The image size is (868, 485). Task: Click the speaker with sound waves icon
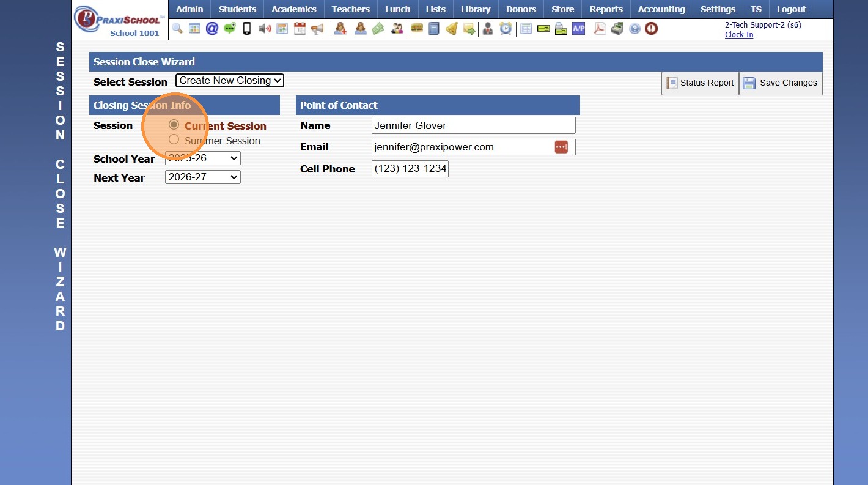click(x=265, y=29)
